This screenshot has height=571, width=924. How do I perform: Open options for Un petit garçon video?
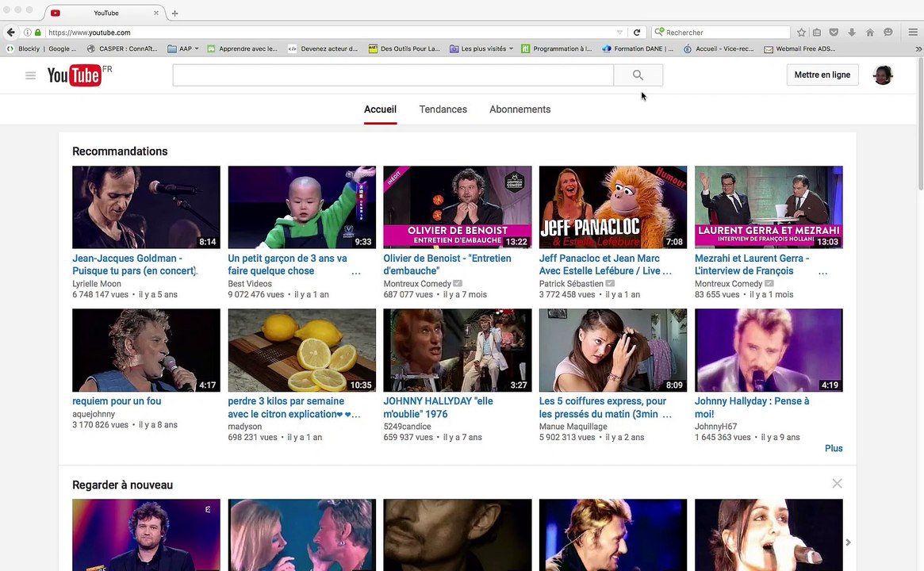coord(356,272)
